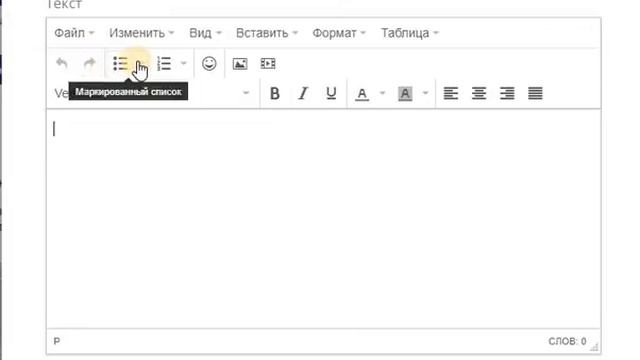The height and width of the screenshot is (360, 640).
Task: Toggle underline formatting
Action: [331, 93]
